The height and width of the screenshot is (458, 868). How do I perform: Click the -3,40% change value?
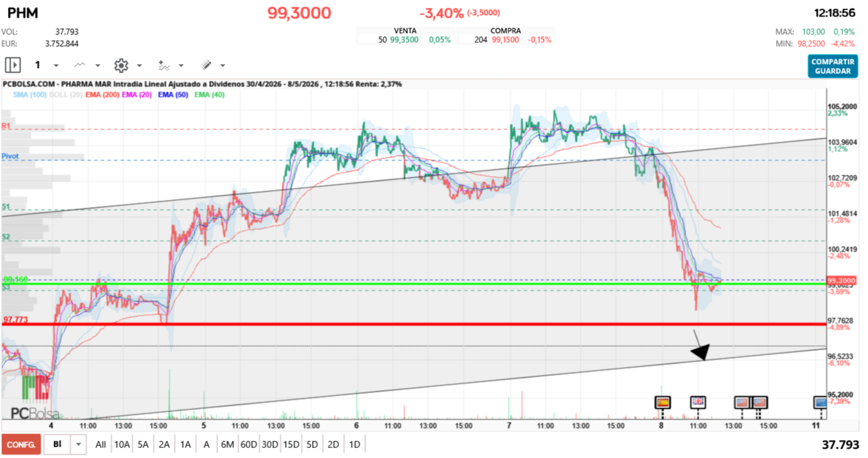tap(442, 13)
